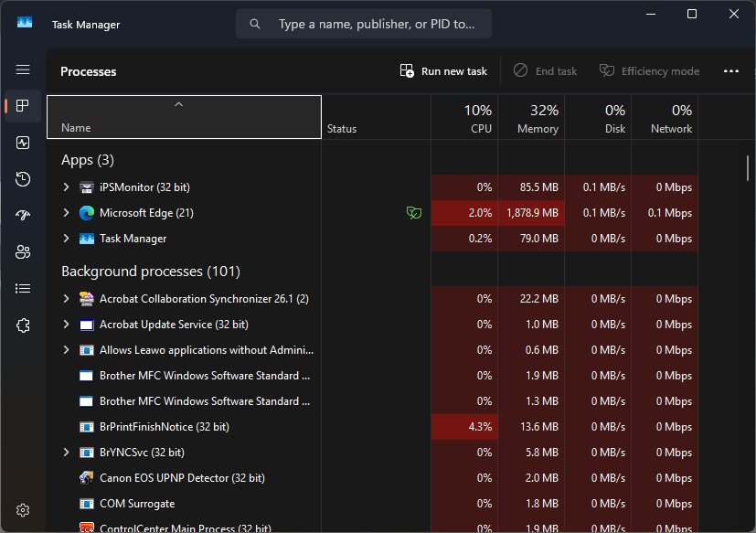Click the Acrobat Collaboration Synchronizer icon
The width and height of the screenshot is (756, 533).
87,299
